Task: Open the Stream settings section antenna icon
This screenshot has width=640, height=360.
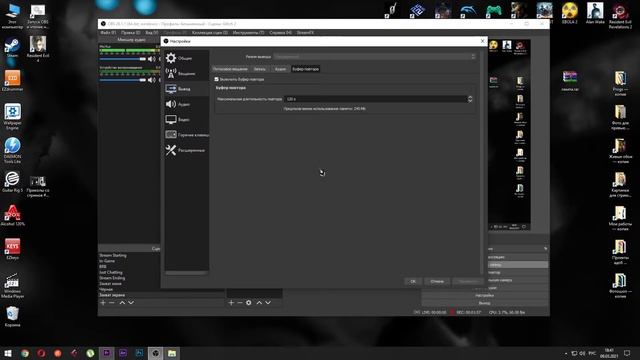Action: tap(171, 73)
